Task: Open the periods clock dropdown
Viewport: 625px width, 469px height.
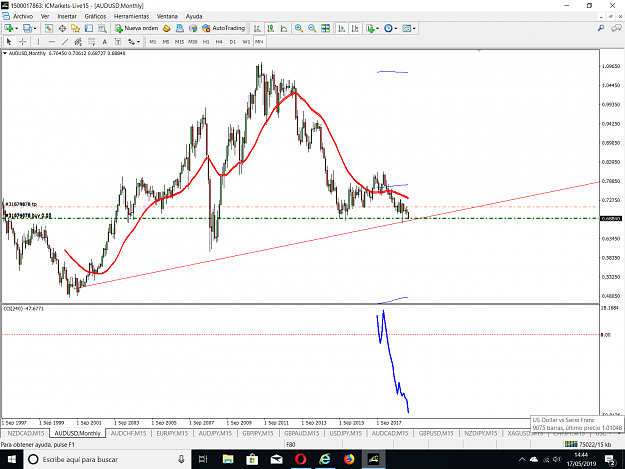Action: pyautogui.click(x=390, y=28)
